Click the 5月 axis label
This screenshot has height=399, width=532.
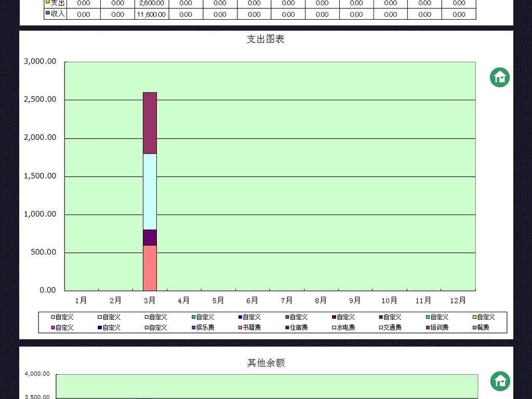pyautogui.click(x=218, y=300)
